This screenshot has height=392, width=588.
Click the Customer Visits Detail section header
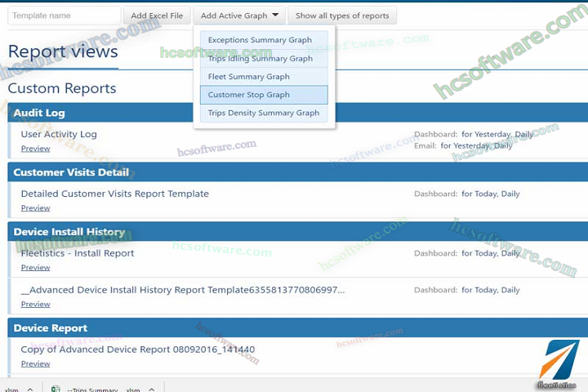click(x=298, y=172)
